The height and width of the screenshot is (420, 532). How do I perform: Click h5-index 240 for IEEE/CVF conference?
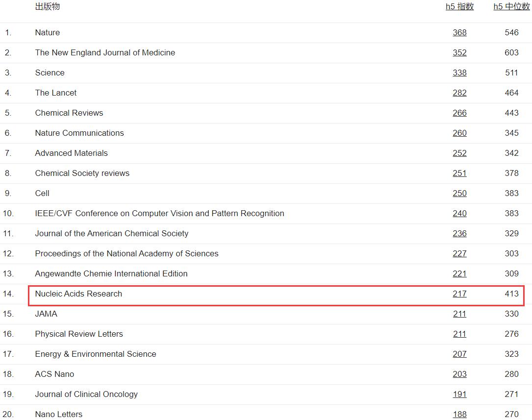(x=459, y=213)
